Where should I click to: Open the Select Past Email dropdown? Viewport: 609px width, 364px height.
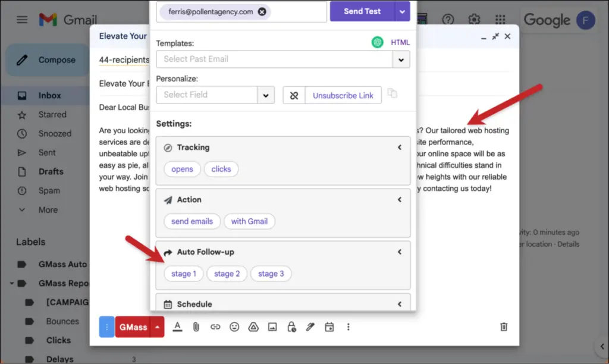click(x=401, y=59)
